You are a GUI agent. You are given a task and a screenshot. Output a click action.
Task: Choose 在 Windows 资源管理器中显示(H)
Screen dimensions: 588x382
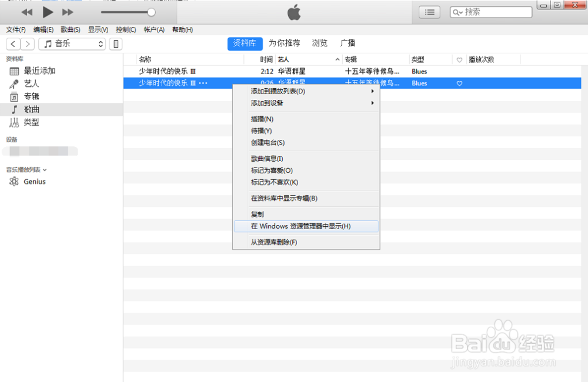tap(306, 226)
